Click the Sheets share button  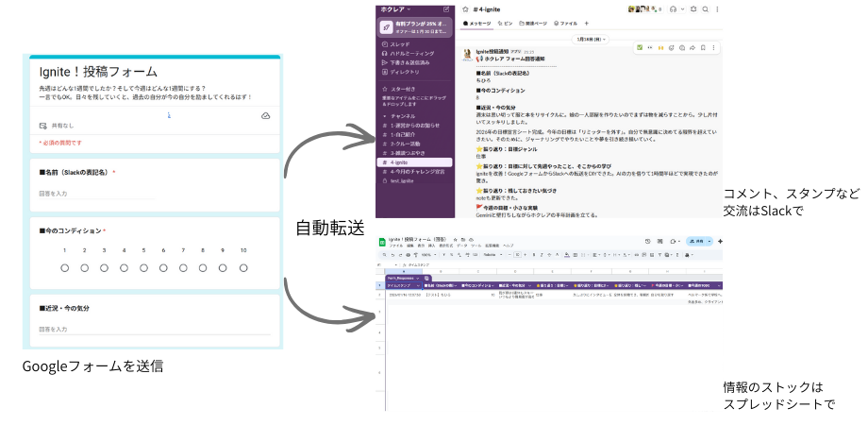696,242
